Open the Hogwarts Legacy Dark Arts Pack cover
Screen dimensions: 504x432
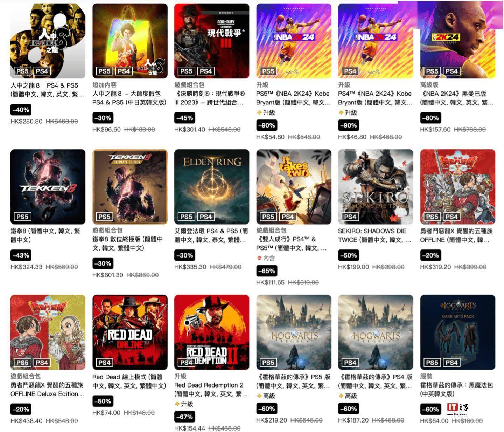pyautogui.click(x=457, y=332)
